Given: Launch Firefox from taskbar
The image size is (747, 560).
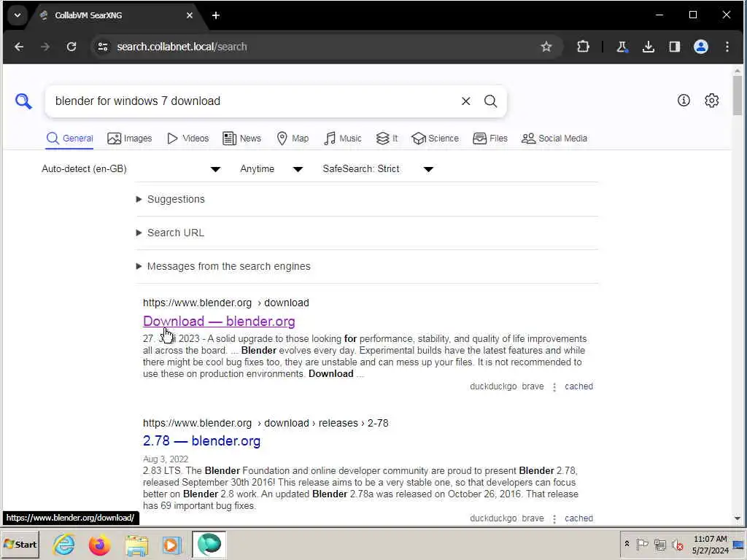Looking at the screenshot, I should (99, 545).
